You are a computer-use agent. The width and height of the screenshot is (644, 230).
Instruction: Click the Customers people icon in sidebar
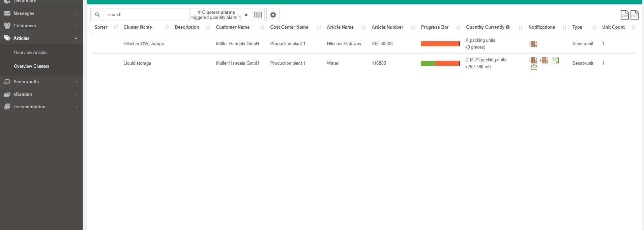[7, 26]
